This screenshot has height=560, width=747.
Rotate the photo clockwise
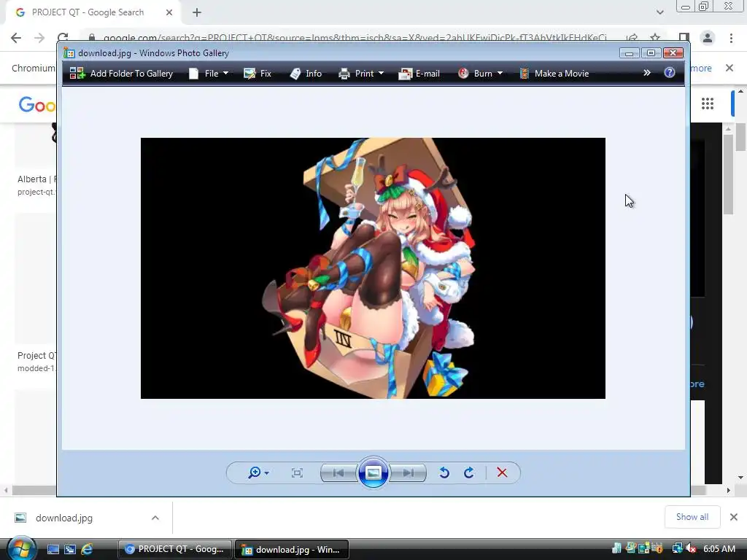[x=469, y=472]
